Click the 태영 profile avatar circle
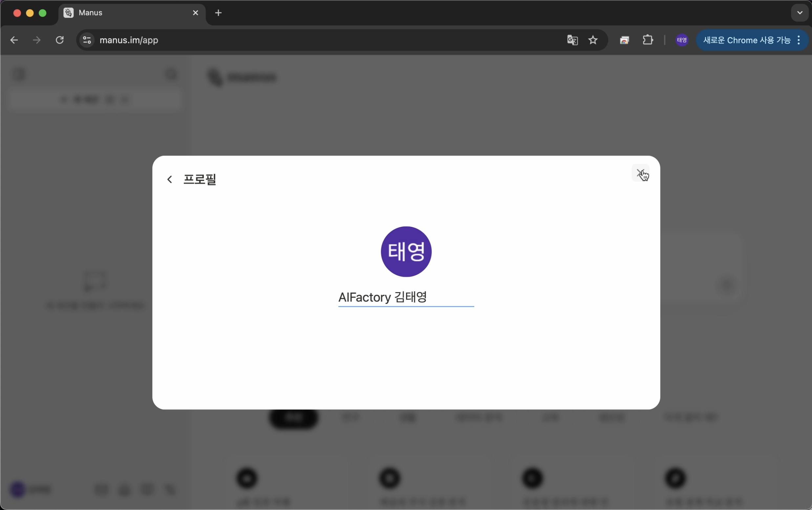 (x=406, y=251)
